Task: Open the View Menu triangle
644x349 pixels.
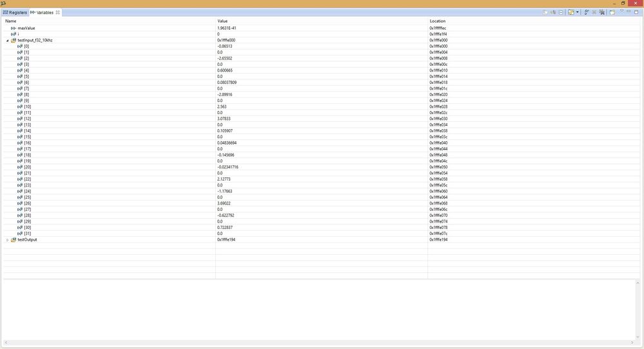Action: click(621, 11)
